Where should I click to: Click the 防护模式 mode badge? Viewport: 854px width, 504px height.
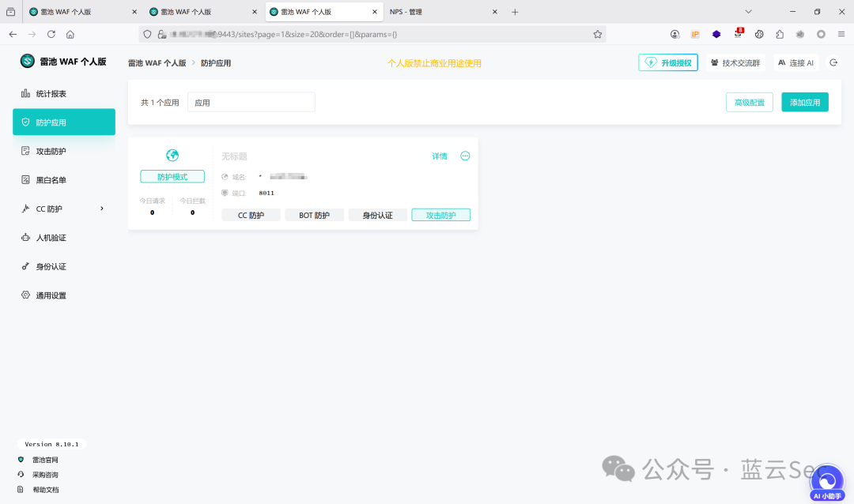tap(172, 176)
